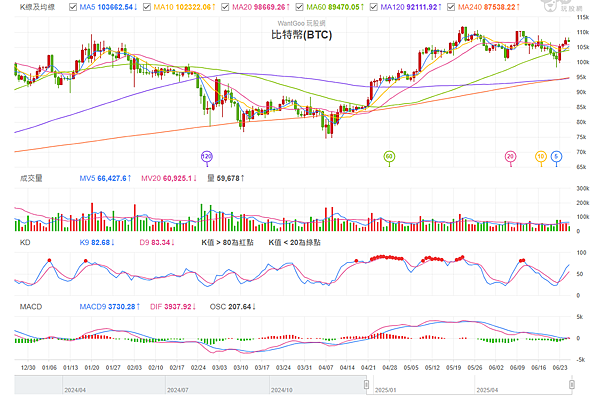Click the MACD9 3730.28 value
Viewport: 600px width, 397px height.
[x=110, y=307]
